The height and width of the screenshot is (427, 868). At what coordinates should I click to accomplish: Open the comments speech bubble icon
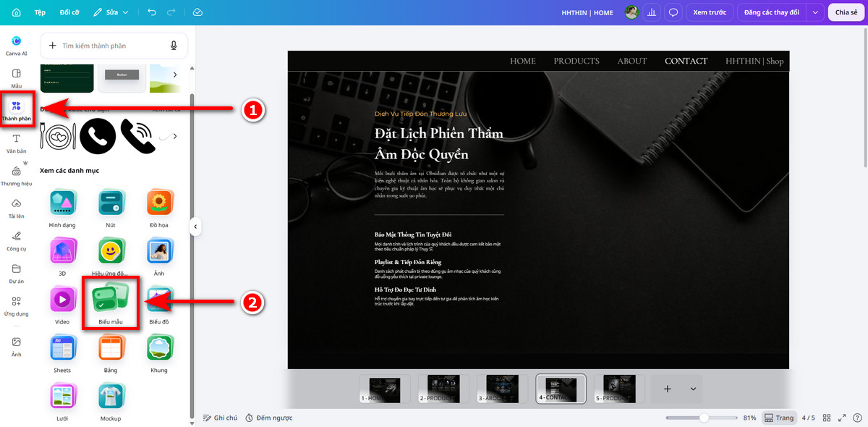(x=673, y=12)
